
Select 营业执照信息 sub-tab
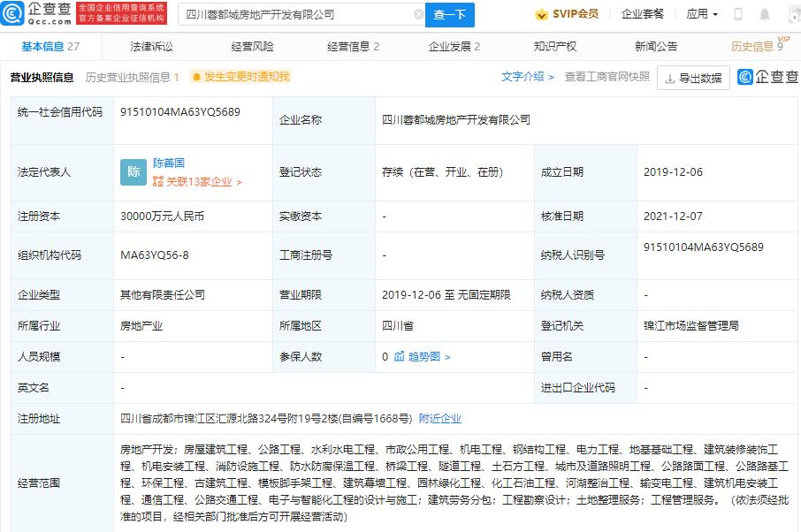(42, 77)
